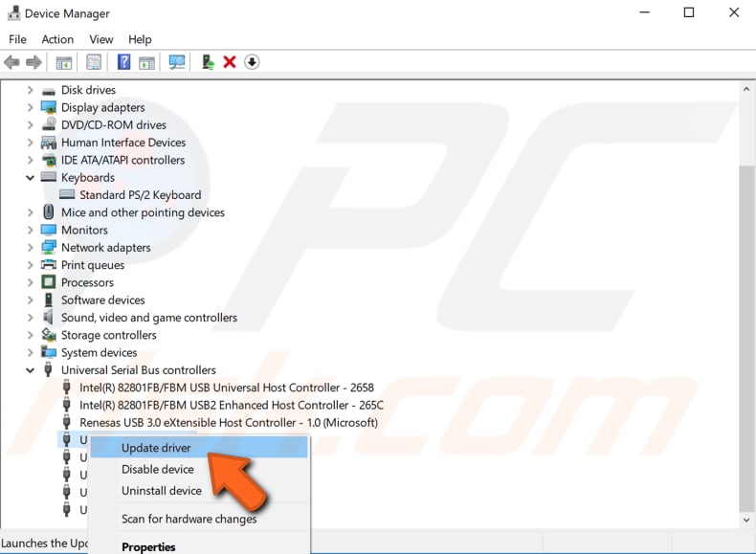Viewport: 756px width, 554px height.
Task: Click the Sound, video and game controllers speaker icon
Action: click(48, 317)
